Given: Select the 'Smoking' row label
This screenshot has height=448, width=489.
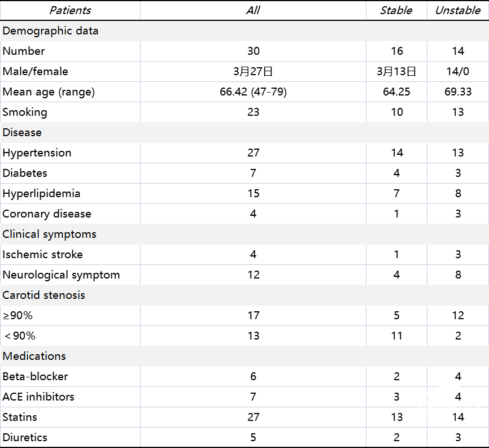Looking at the screenshot, I should click(25, 112).
